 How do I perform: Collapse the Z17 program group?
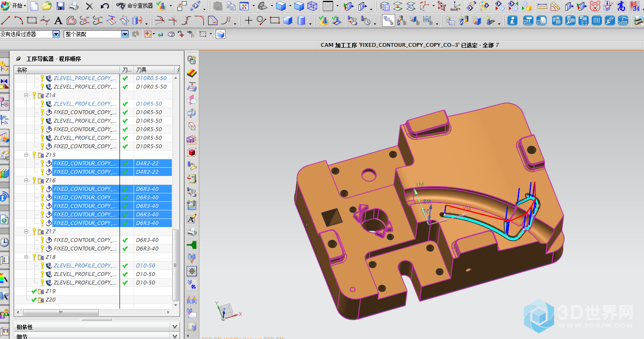(x=26, y=232)
